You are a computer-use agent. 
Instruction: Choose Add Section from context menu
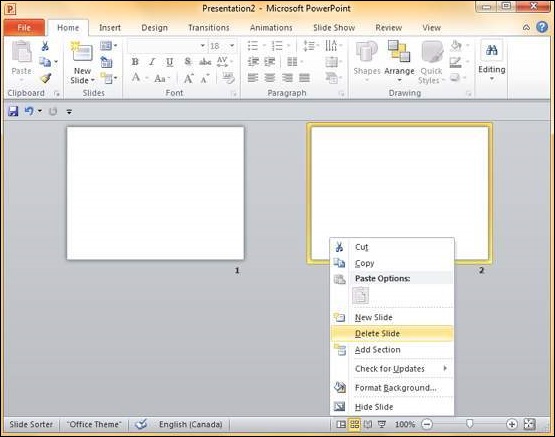[392, 350]
